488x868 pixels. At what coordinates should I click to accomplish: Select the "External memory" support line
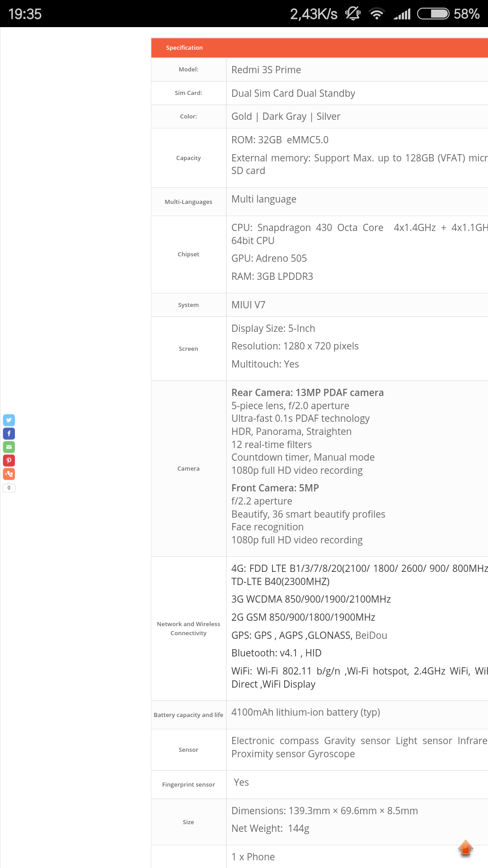(360, 164)
